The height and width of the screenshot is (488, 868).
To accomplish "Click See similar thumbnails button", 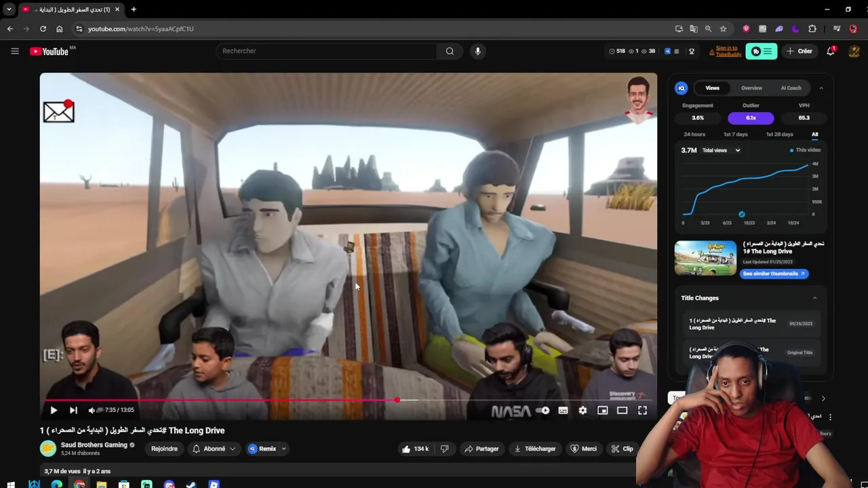I will 773,274.
